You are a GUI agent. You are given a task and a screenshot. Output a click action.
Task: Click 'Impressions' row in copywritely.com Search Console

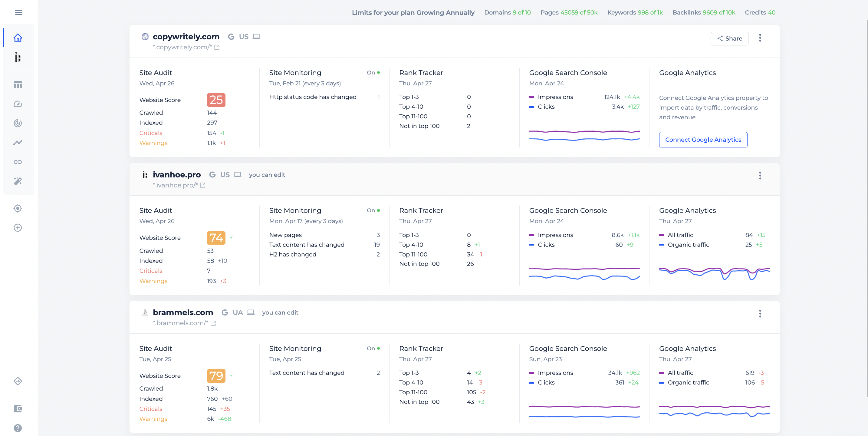584,97
